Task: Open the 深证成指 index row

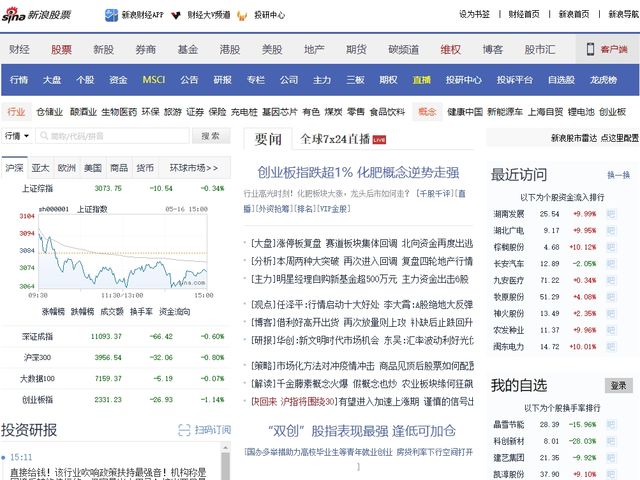Action: click(116, 336)
